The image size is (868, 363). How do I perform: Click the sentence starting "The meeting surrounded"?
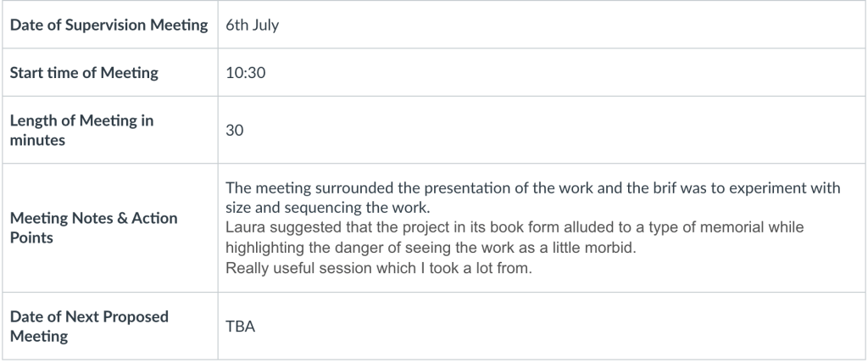532,188
